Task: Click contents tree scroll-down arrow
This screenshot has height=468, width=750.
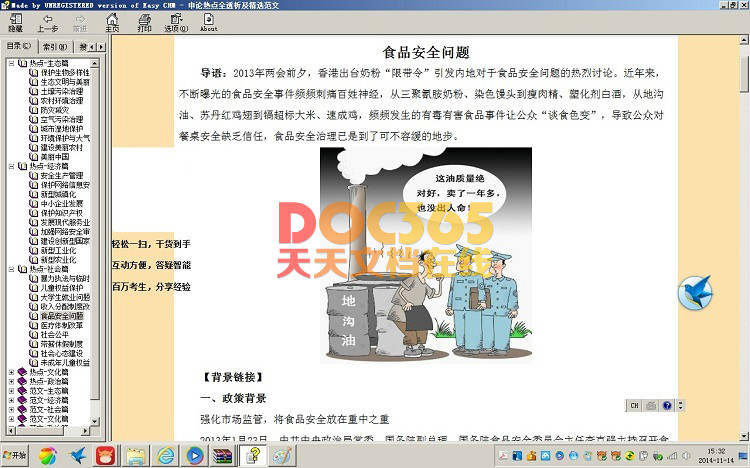Action: (x=94, y=421)
